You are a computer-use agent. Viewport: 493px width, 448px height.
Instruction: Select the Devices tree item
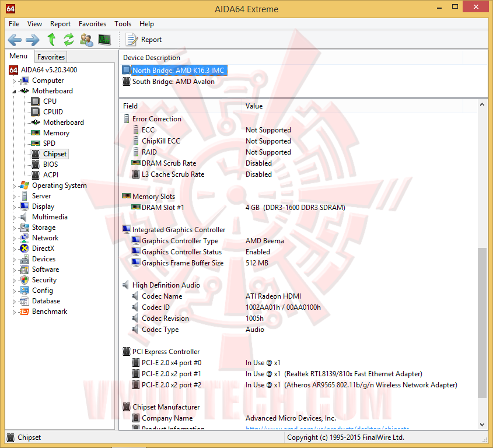point(44,259)
